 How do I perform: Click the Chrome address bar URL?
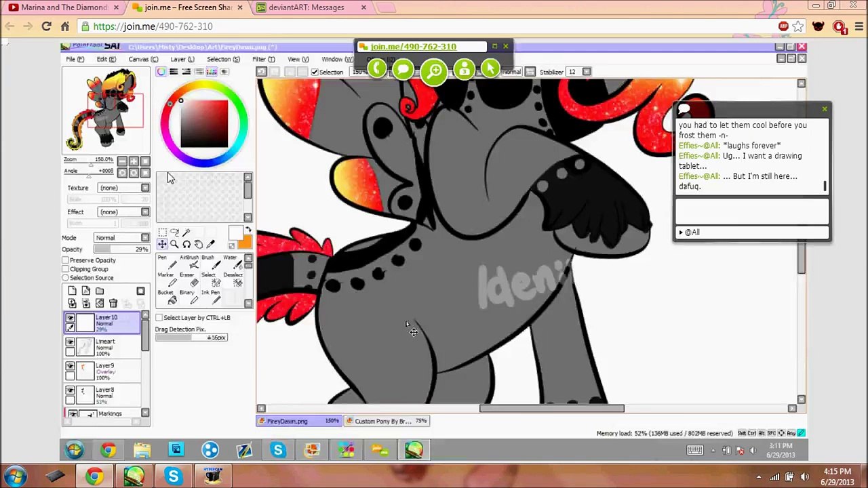pos(153,26)
